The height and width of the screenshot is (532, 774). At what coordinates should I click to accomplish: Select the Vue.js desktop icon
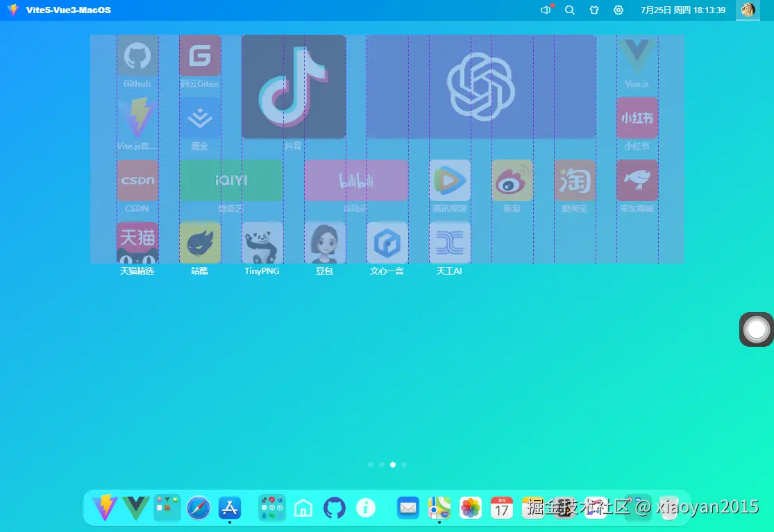[637, 55]
